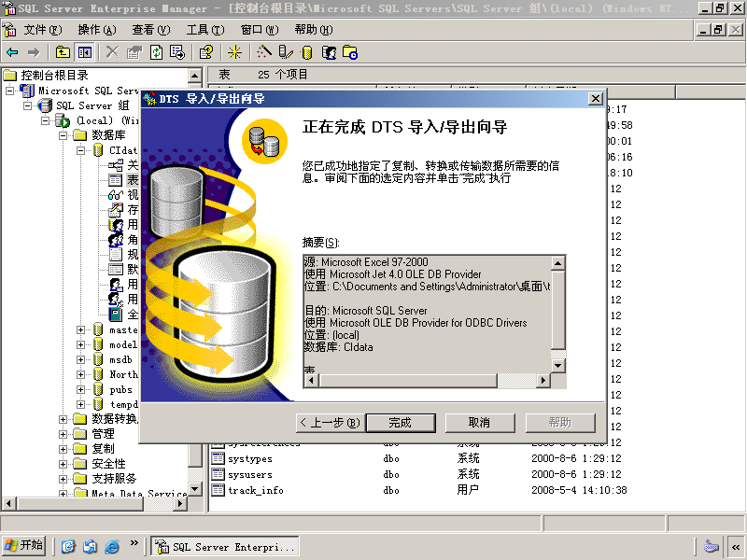The width and height of the screenshot is (747, 560).
Task: Click the Up one level folder icon
Action: (63, 52)
